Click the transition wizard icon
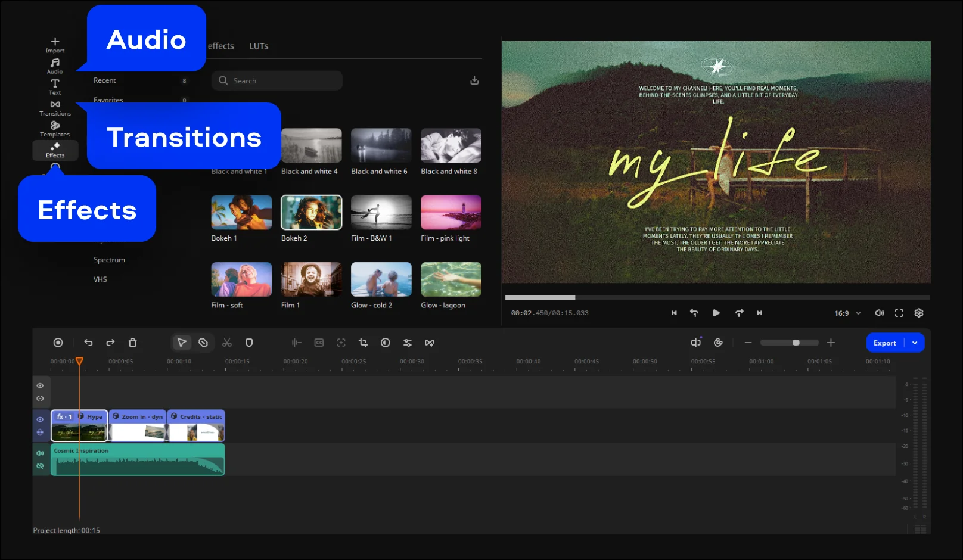The image size is (963, 560). click(x=430, y=343)
